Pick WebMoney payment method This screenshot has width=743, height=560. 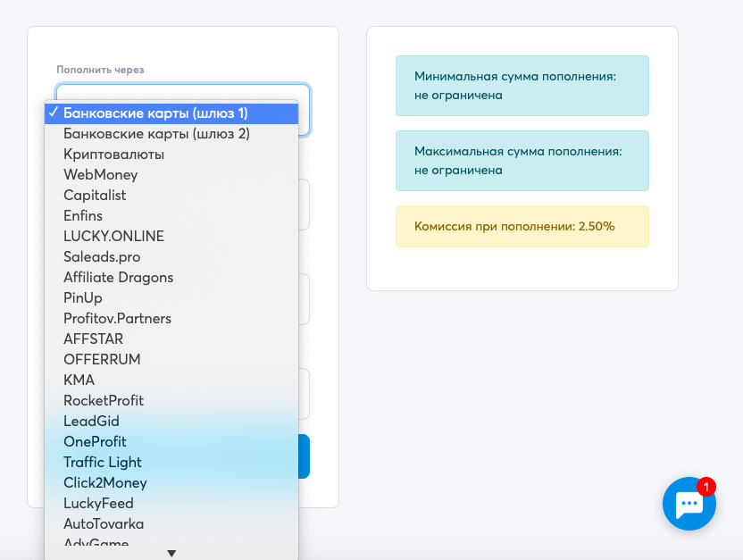click(171, 175)
